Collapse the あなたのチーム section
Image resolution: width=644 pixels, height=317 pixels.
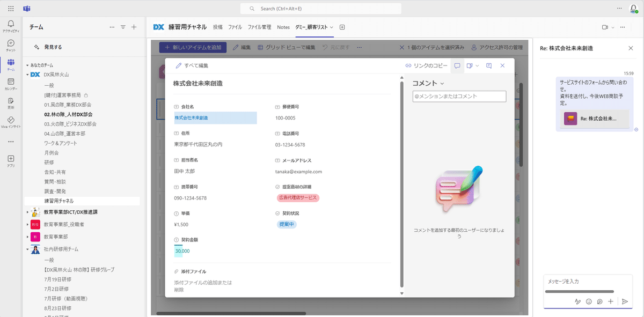[x=27, y=65]
